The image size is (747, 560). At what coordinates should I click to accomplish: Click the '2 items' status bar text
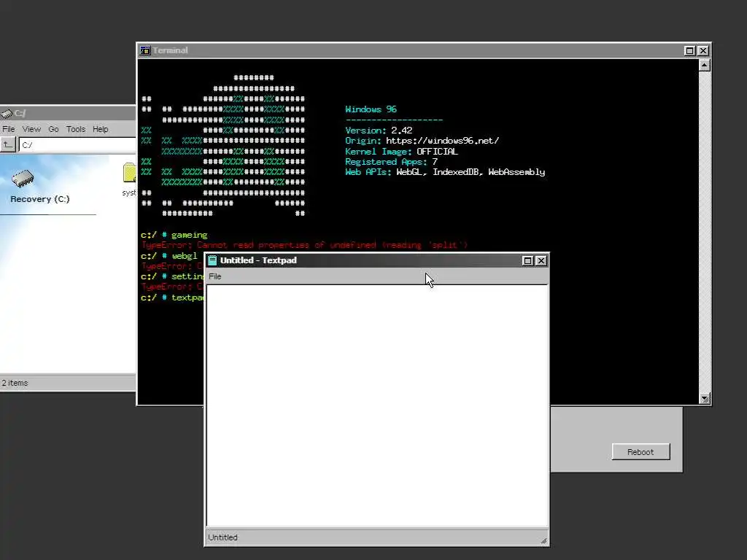click(x=15, y=383)
